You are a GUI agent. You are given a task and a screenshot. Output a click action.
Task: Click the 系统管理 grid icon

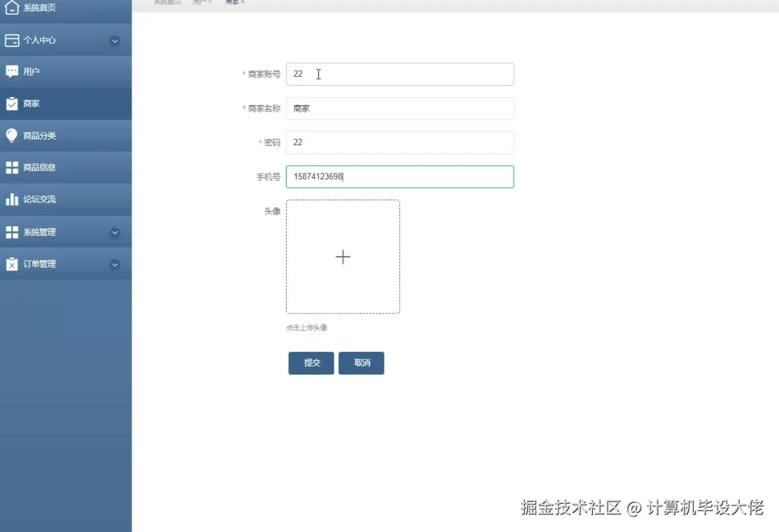coord(11,231)
